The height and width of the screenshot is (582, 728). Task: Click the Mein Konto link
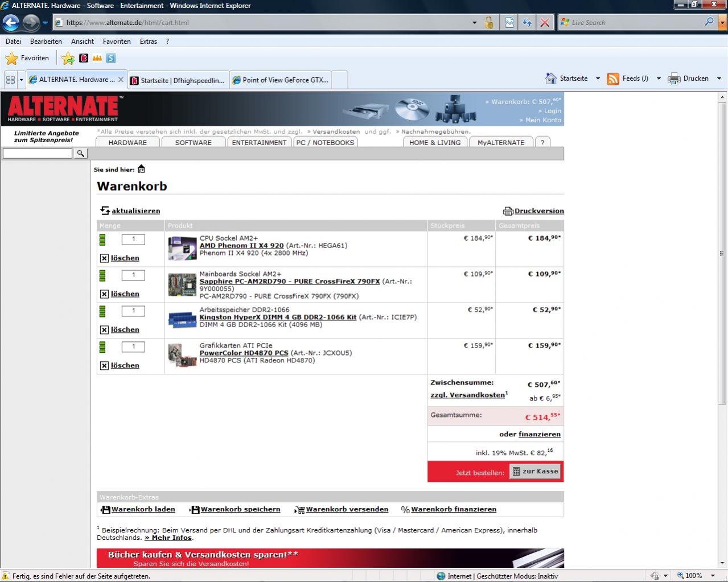point(543,120)
